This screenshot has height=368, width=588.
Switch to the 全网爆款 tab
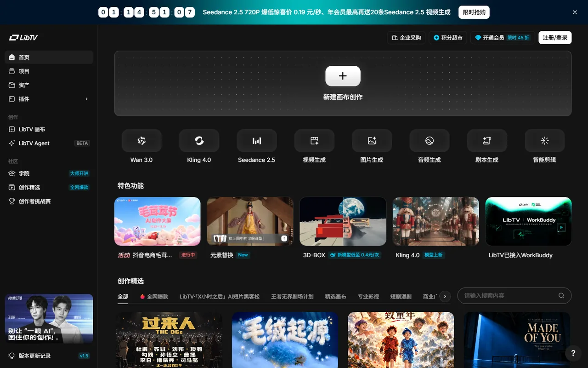click(x=154, y=297)
